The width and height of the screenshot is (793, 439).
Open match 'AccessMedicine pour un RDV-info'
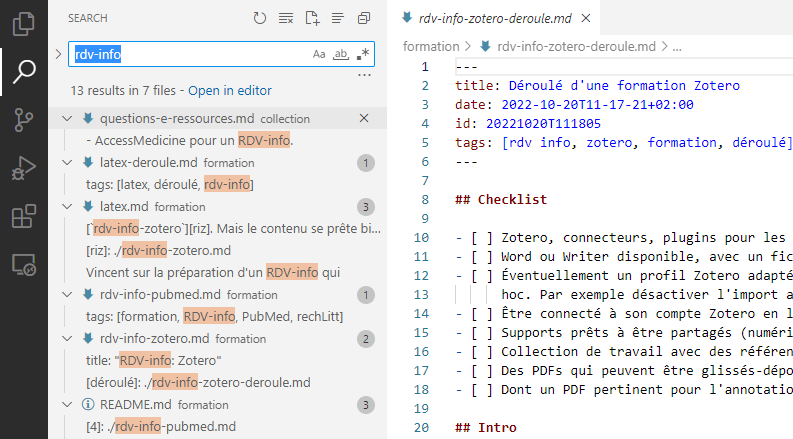click(190, 141)
